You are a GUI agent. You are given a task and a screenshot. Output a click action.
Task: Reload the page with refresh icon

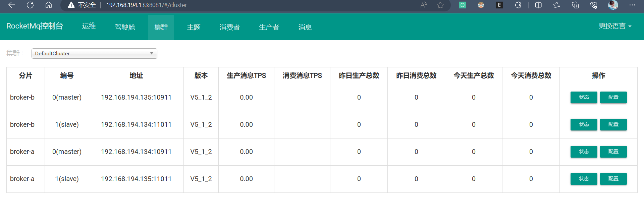(x=30, y=5)
